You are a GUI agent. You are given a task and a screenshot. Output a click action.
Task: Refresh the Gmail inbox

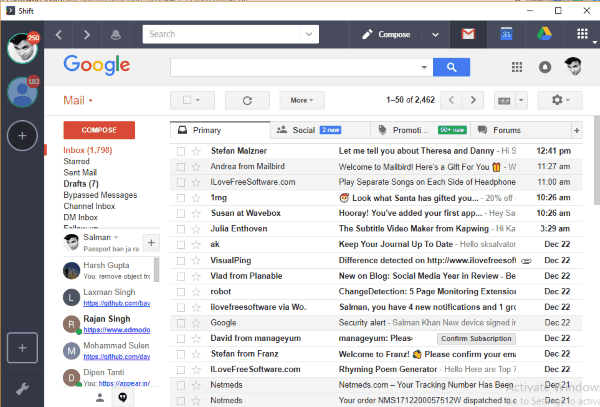pos(247,100)
